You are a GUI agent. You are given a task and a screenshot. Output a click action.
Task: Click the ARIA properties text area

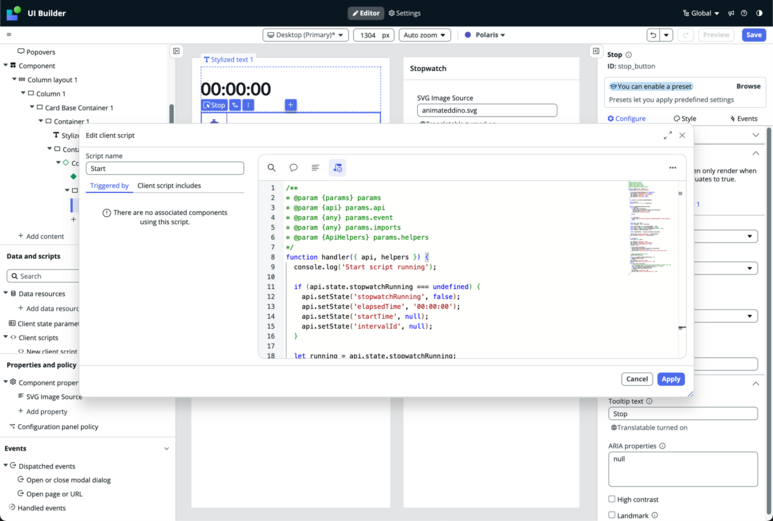point(683,469)
